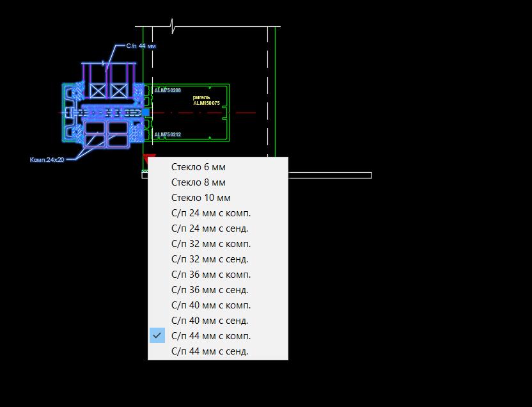The height and width of the screenshot is (407, 532).
Task: Click checkmark beside "С/п 44 мм с комп."
Action: coord(157,335)
